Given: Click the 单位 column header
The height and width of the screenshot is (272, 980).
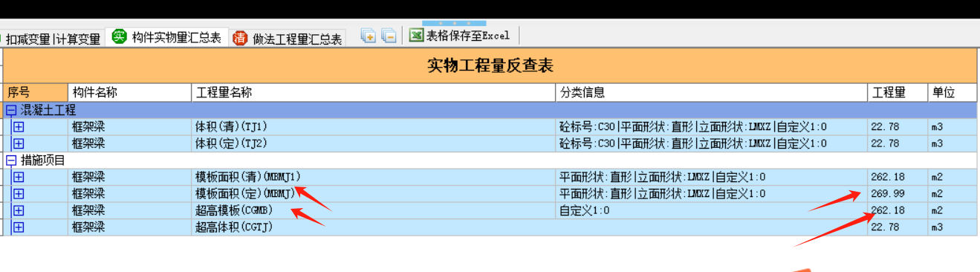Looking at the screenshot, I should point(952,93).
